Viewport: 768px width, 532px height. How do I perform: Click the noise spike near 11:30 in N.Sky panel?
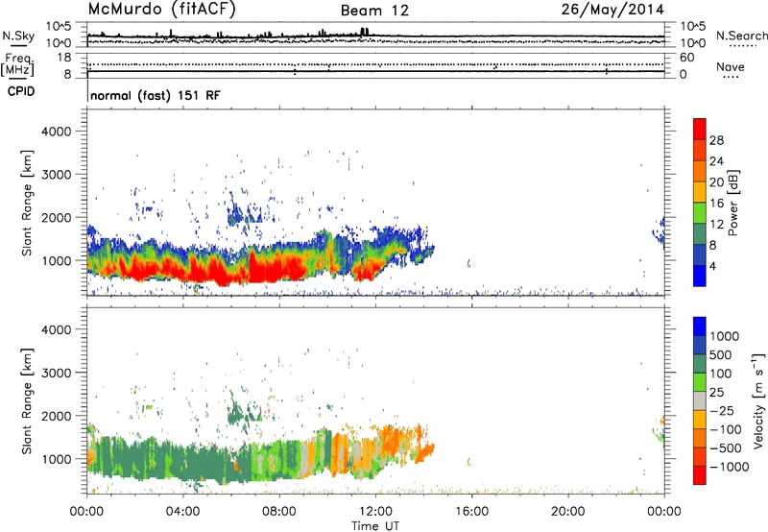click(364, 32)
